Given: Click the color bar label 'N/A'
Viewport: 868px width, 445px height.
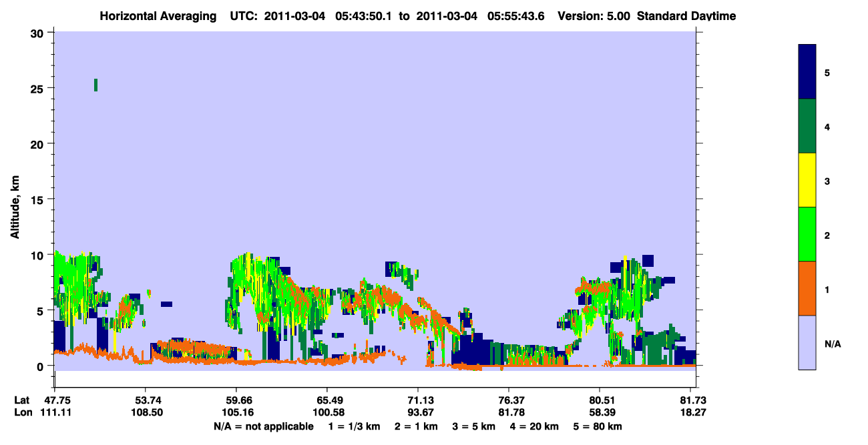Looking at the screenshot, I should pos(832,344).
